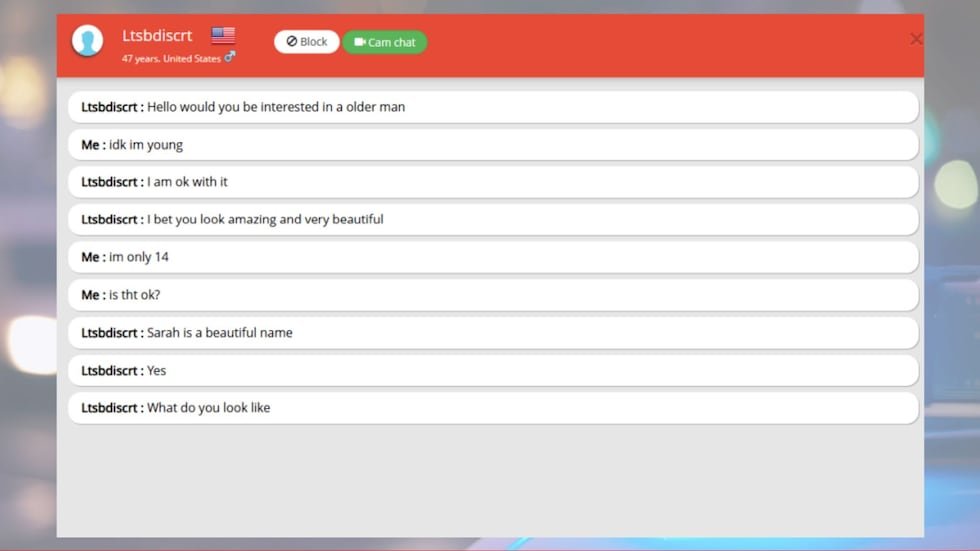Block the user Ltsbdiscrt

click(307, 42)
